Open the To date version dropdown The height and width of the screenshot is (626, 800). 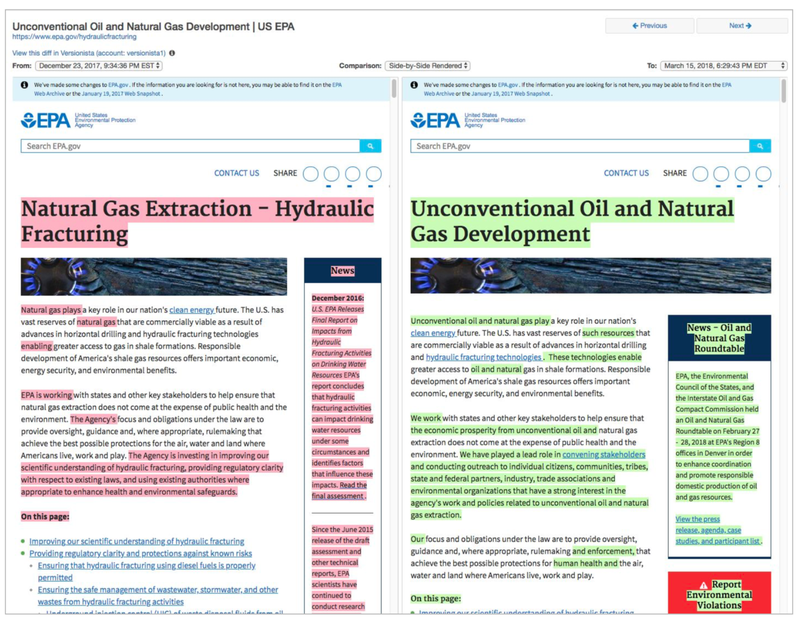point(724,66)
